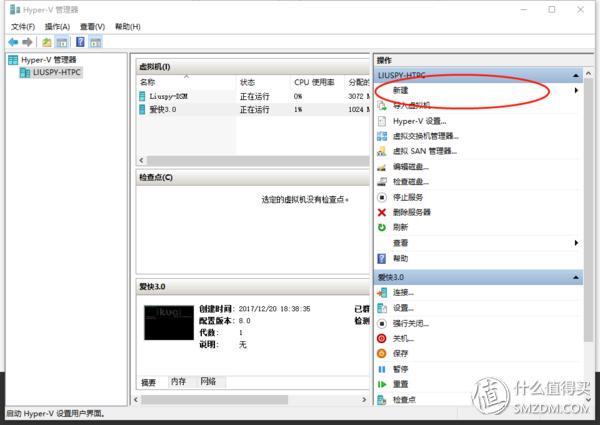This screenshot has width=600, height=425.
Task: Click the 停止服务 action link
Action: pos(408,197)
